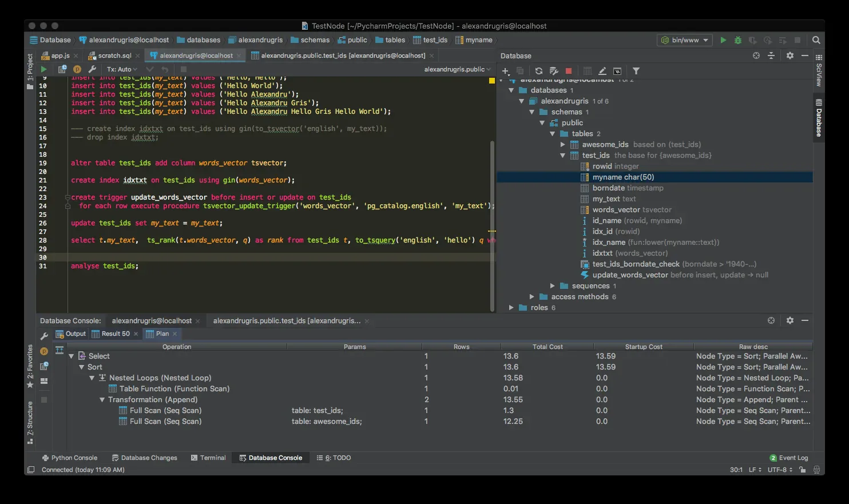This screenshot has height=504, width=849.
Task: Click the lock icon in status bar
Action: [x=803, y=470]
